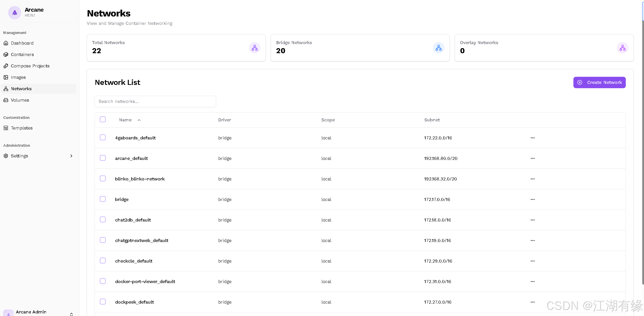
Task: Click the Compose Projects icon
Action: [6, 66]
